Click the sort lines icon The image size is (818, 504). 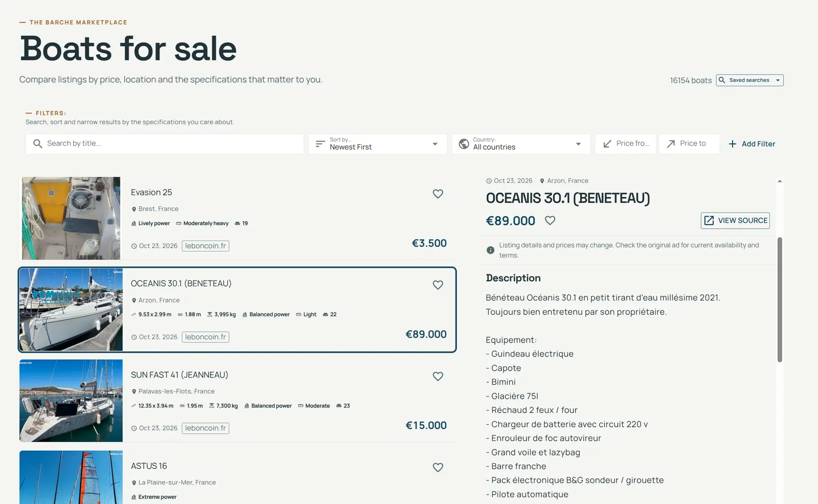(x=320, y=144)
